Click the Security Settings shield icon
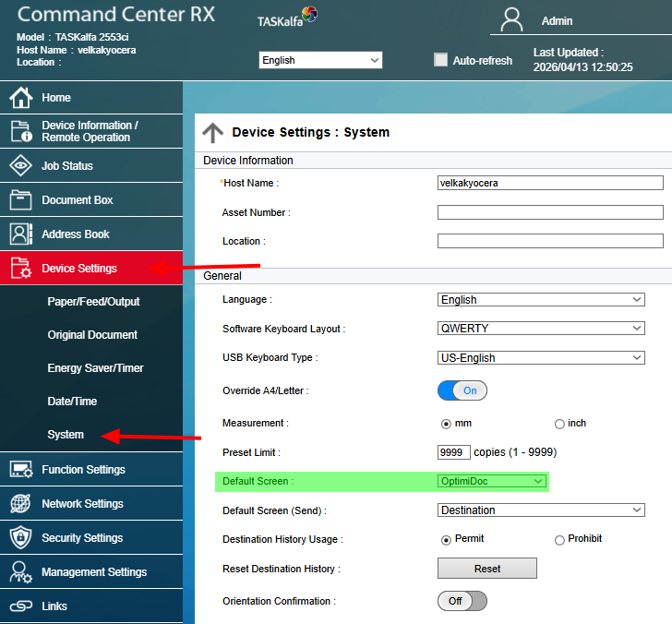 [x=20, y=538]
